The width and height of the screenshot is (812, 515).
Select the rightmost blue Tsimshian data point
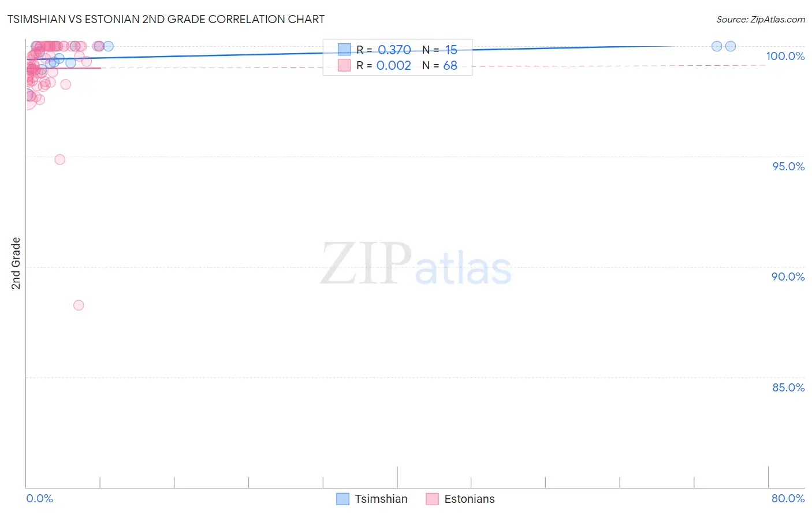pos(731,46)
